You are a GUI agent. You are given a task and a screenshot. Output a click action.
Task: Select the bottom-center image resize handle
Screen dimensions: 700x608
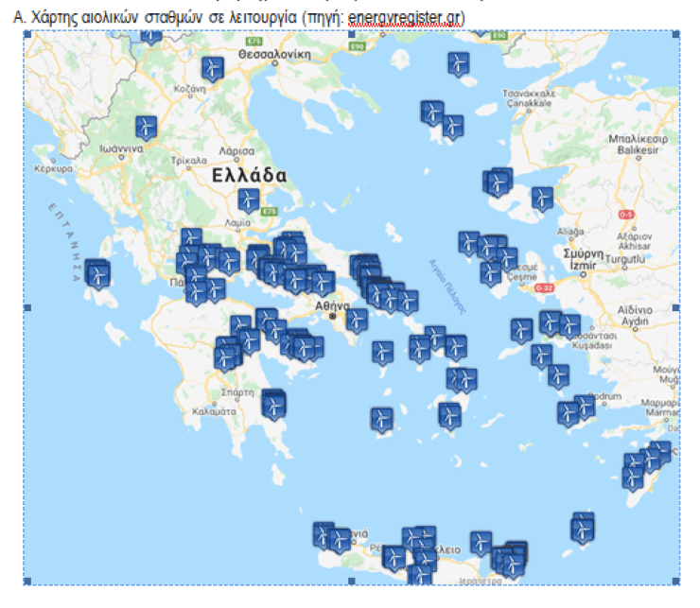[x=352, y=580]
